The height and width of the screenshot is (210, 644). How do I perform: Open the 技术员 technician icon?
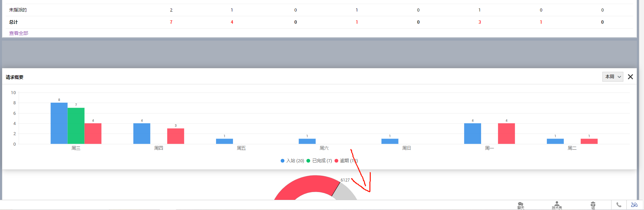[557, 205]
